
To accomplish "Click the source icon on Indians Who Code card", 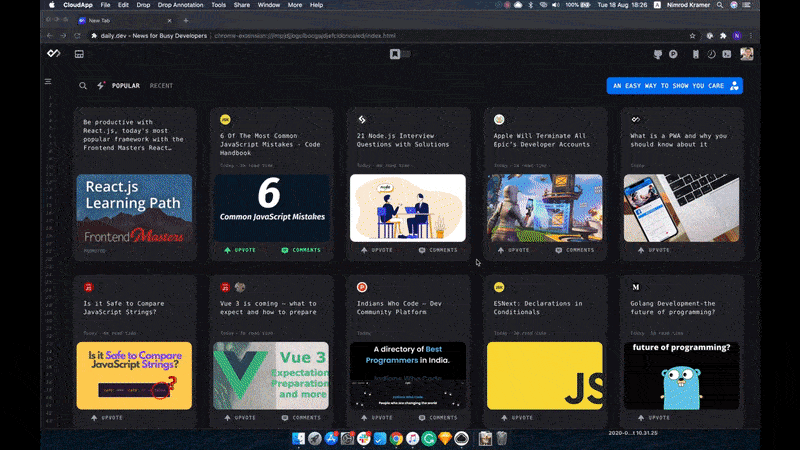I will point(362,287).
